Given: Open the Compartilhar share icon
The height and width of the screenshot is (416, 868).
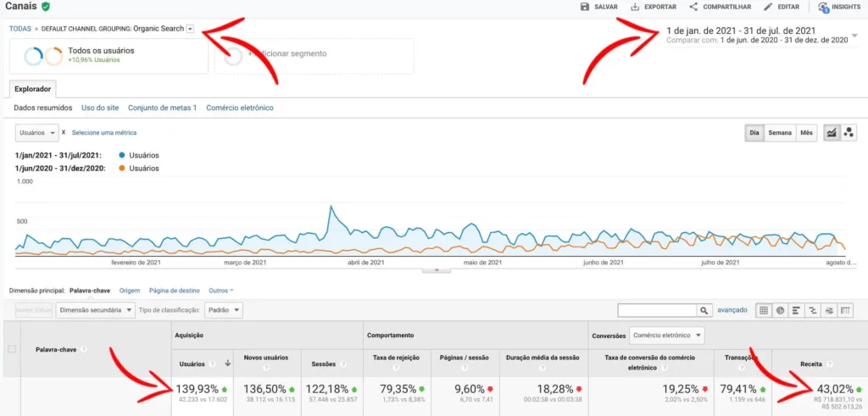Looking at the screenshot, I should click(x=693, y=7).
